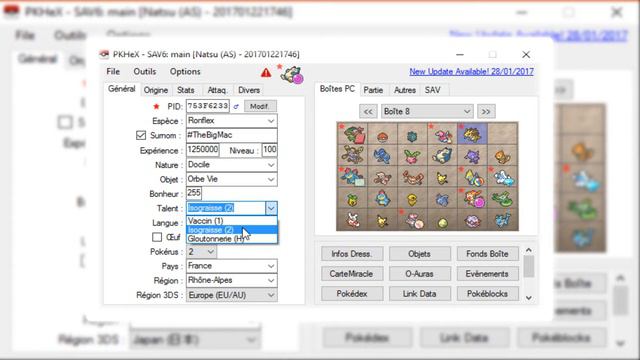Image resolution: width=640 pixels, height=360 pixels.
Task: Select the green Rayquaza sprite right of Infernape
Action: click(502, 199)
